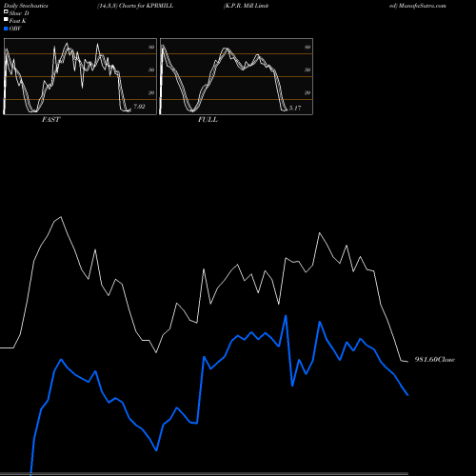Click the blue OBV legend swatch
The width and height of the screenshot is (476, 476).
click(x=6, y=29)
